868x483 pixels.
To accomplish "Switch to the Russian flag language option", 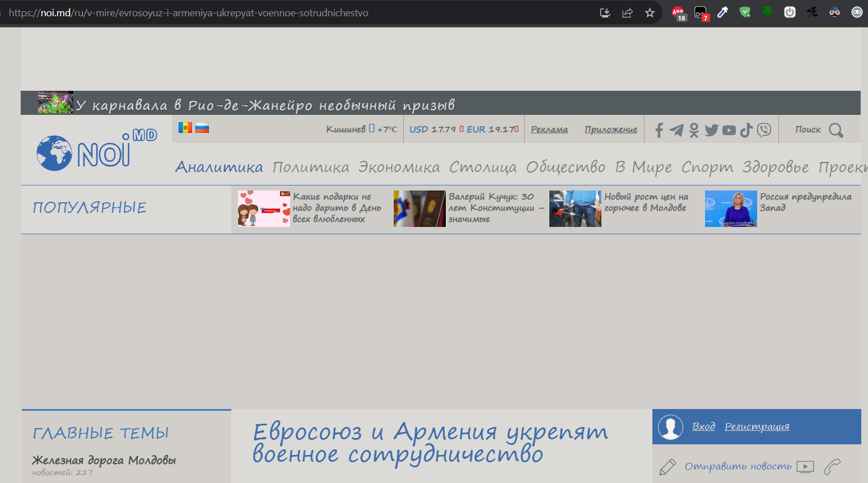I will [x=202, y=127].
